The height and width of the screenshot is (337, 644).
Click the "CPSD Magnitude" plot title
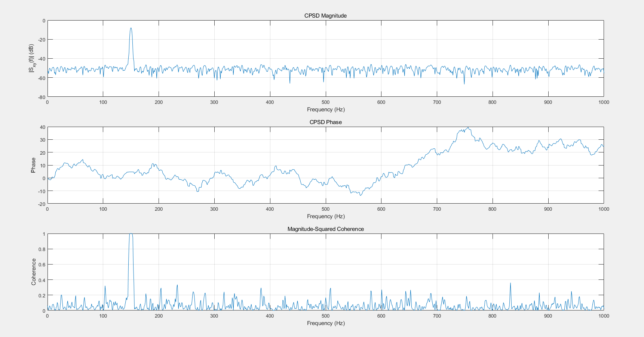coord(325,16)
